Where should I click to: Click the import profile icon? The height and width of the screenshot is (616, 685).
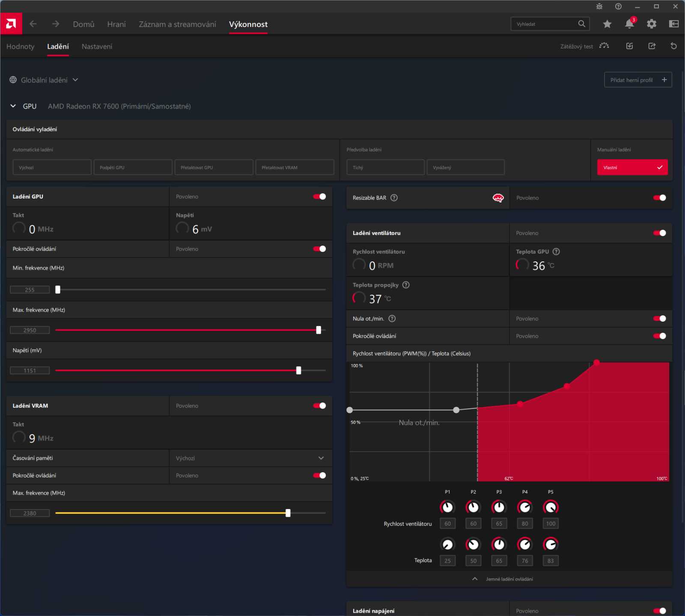pos(629,46)
